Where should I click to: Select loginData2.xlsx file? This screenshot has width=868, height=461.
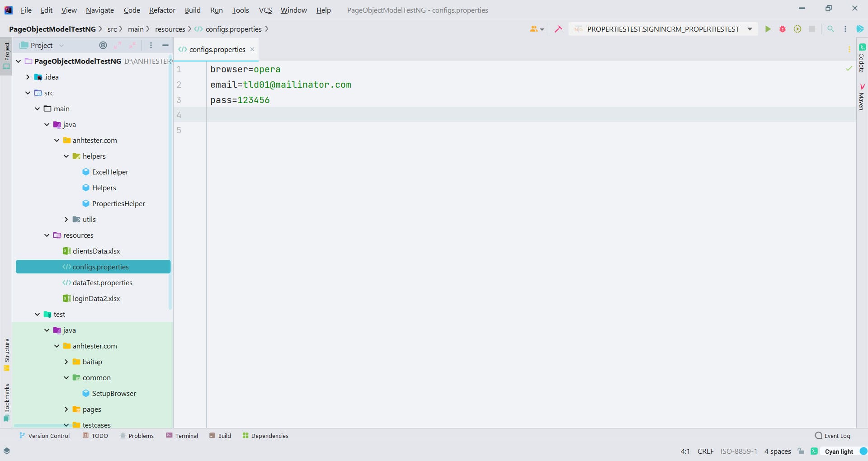(96, 298)
